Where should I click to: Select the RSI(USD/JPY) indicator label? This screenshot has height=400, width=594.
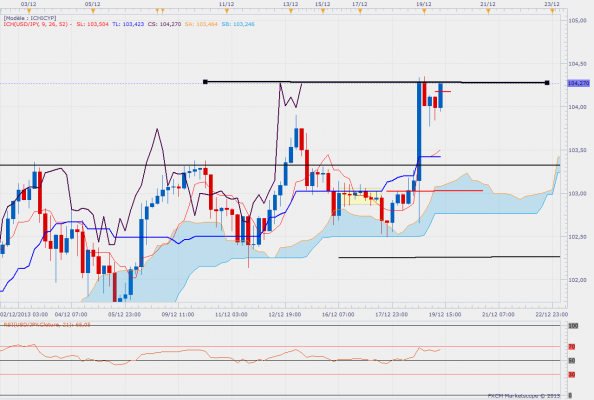47,325
